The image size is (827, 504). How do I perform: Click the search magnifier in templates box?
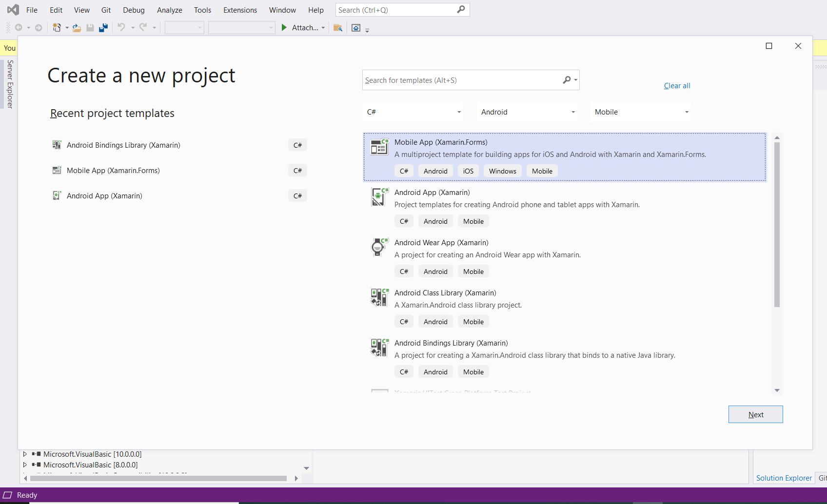coord(567,80)
